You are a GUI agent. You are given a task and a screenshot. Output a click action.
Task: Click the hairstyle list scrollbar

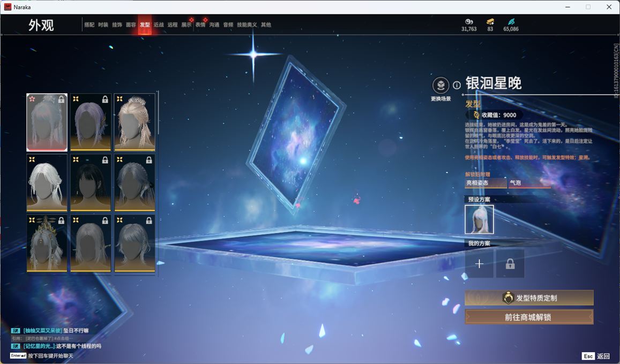[x=158, y=113]
